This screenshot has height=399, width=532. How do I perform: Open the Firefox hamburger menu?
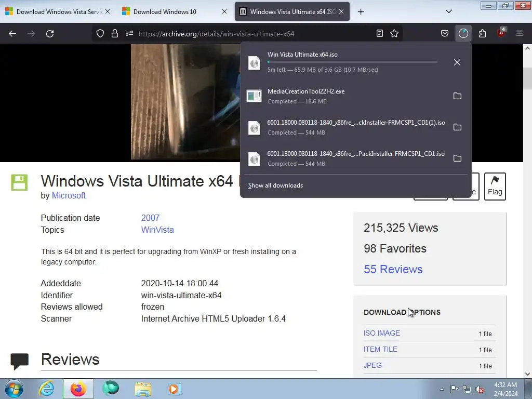coord(520,33)
